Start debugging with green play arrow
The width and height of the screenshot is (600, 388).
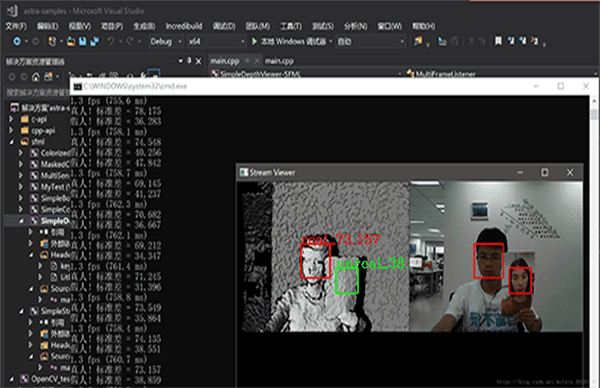pyautogui.click(x=254, y=41)
